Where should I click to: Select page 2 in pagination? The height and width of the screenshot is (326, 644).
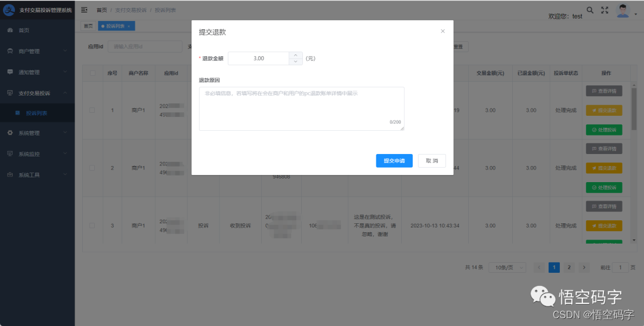569,267
